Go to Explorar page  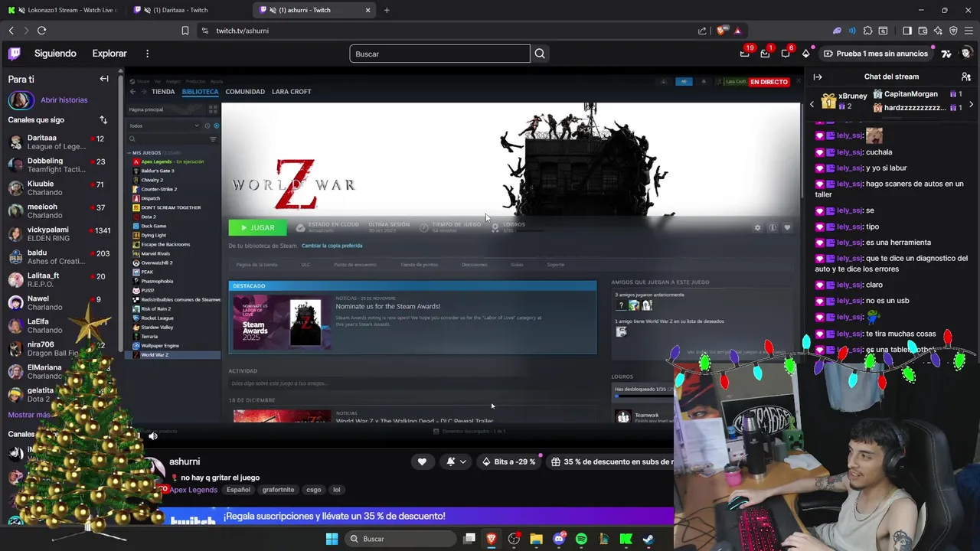point(109,54)
